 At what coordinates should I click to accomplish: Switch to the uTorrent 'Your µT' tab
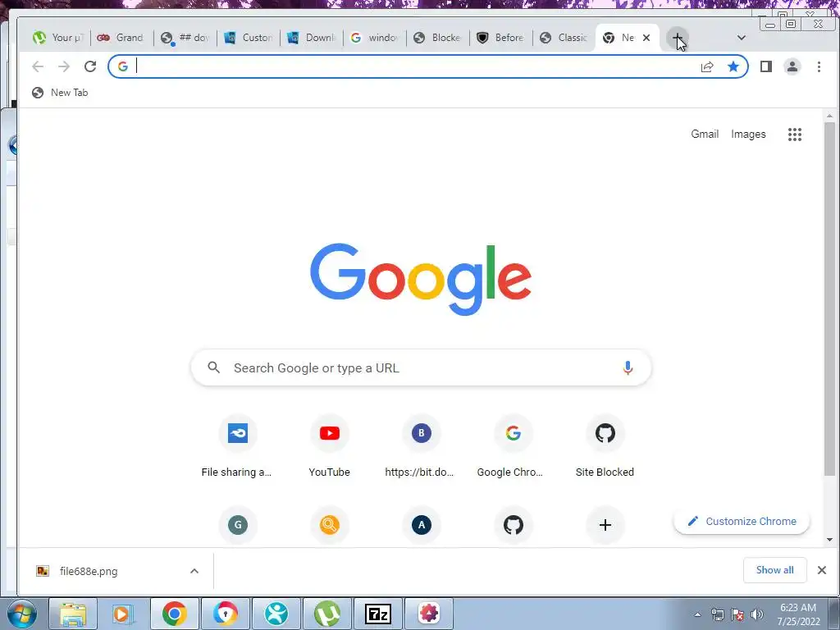(58, 38)
